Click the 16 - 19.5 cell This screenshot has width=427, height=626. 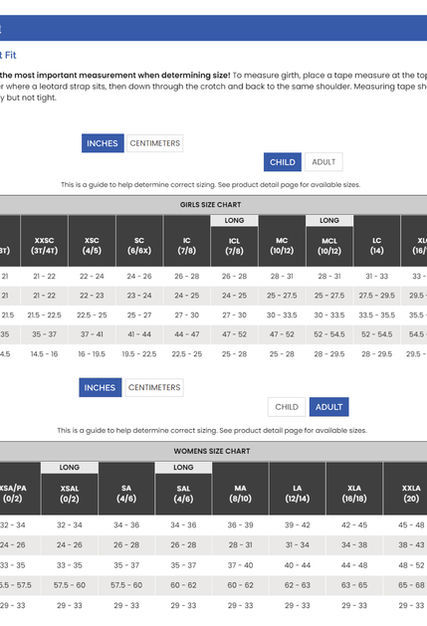(x=92, y=354)
